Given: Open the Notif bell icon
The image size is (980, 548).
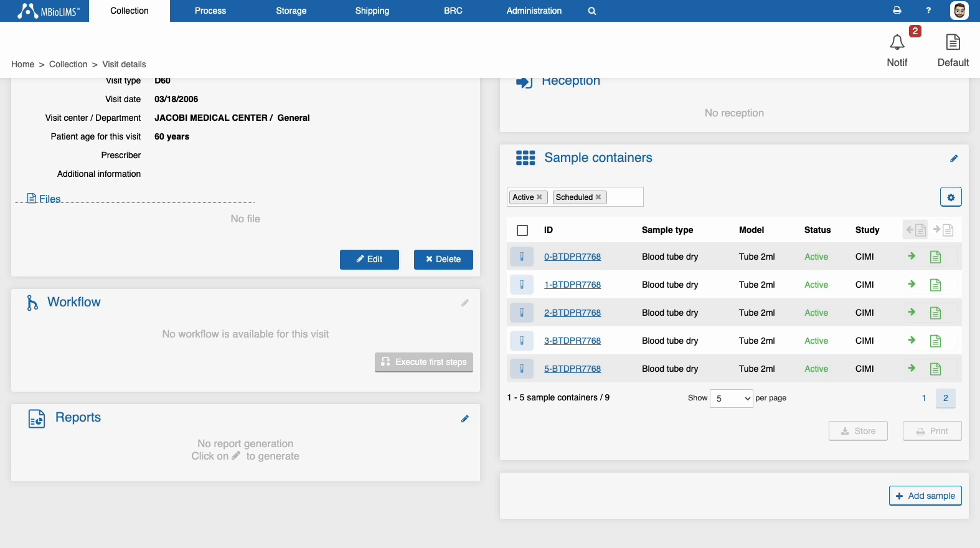Looking at the screenshot, I should pyautogui.click(x=897, y=43).
